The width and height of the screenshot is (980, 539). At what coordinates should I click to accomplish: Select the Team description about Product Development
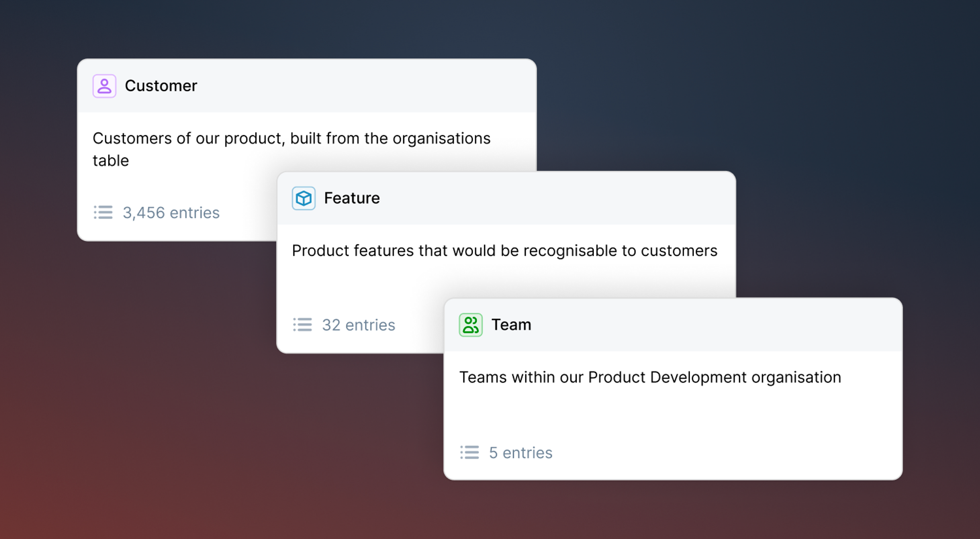tap(650, 377)
